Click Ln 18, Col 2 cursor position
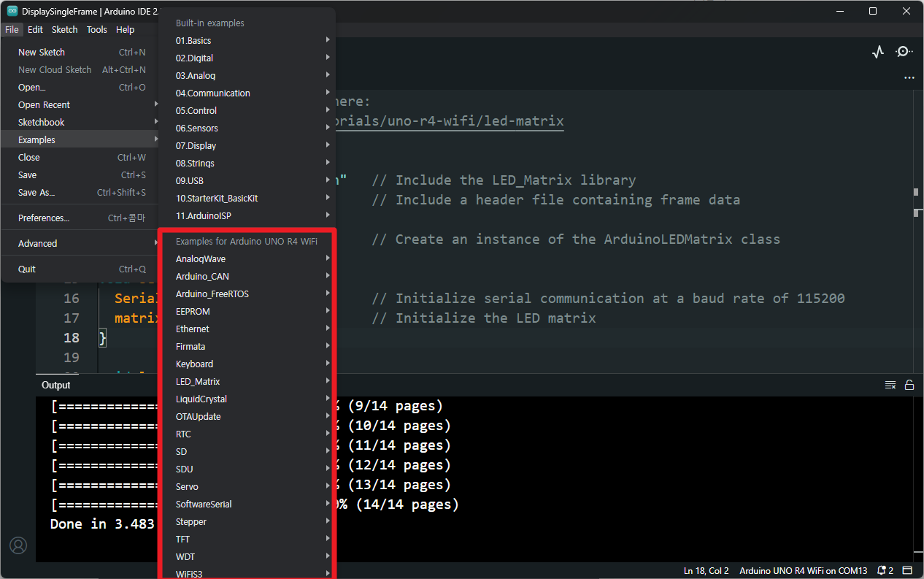Image resolution: width=924 pixels, height=579 pixels. pyautogui.click(x=706, y=570)
